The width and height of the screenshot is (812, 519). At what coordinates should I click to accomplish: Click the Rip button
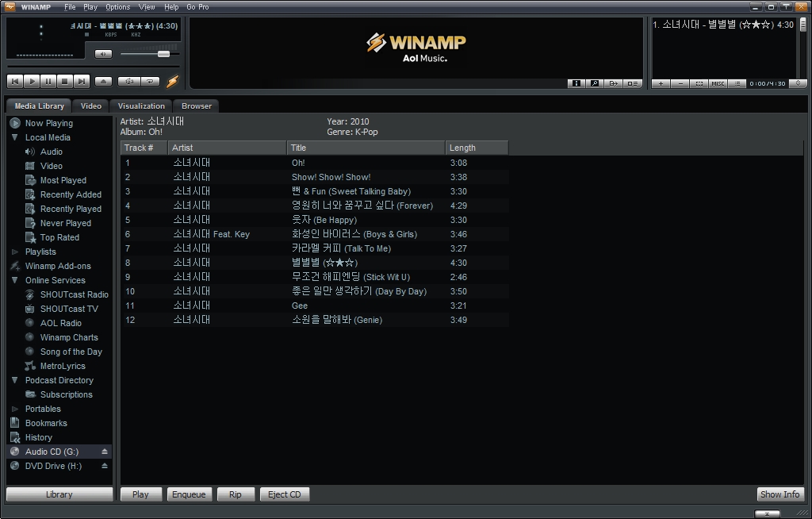236,494
